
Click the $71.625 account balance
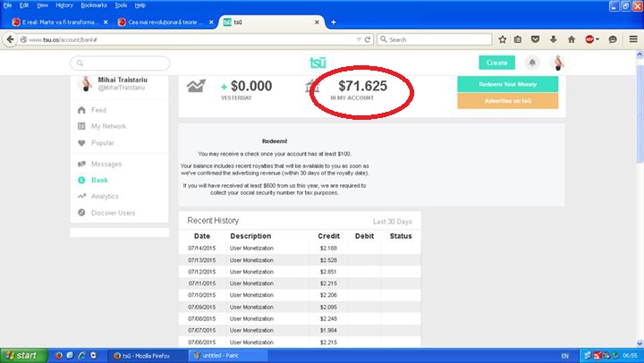(x=362, y=86)
